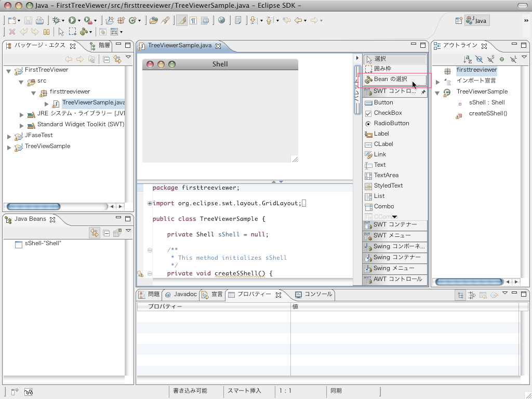Image resolution: width=532 pixels, height=399 pixels.
Task: Toggle Hide Static Members in the Outline toolbar
Action: (490, 59)
